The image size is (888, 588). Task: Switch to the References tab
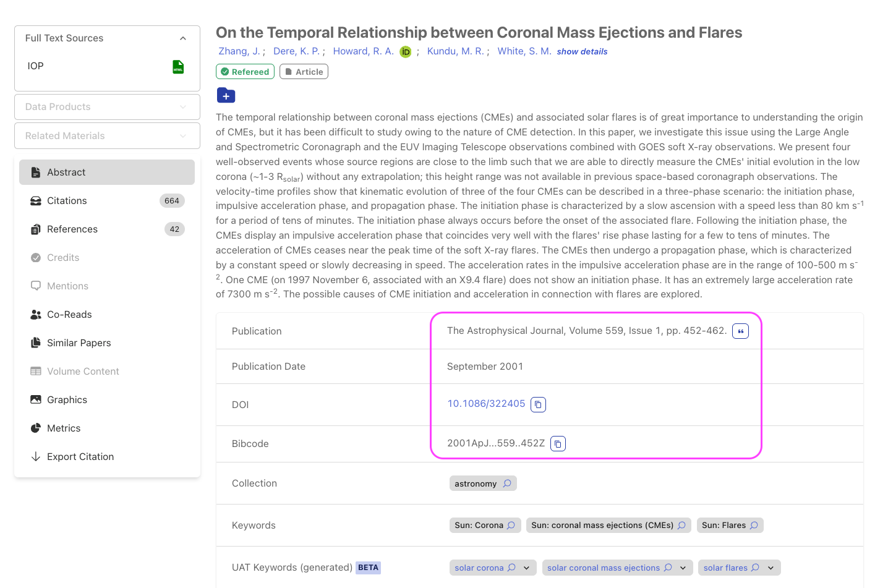pyautogui.click(x=72, y=229)
